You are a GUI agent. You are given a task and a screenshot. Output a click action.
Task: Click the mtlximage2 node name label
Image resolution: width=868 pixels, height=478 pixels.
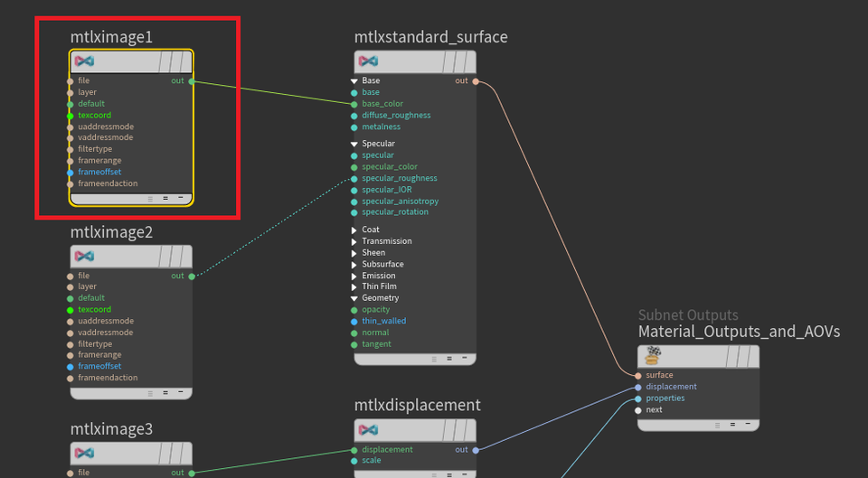coord(111,232)
